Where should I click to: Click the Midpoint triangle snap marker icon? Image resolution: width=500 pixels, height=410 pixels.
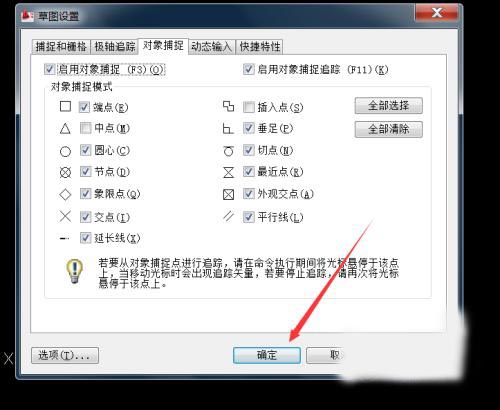point(65,128)
